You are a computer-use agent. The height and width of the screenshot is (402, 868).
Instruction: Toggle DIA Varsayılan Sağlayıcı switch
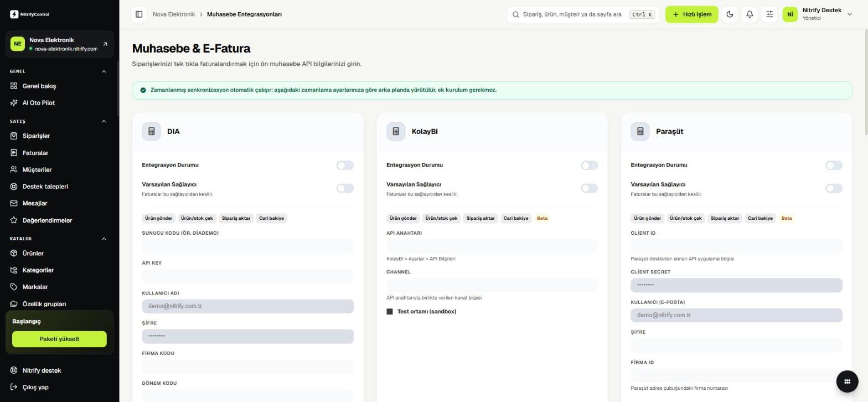tap(345, 188)
